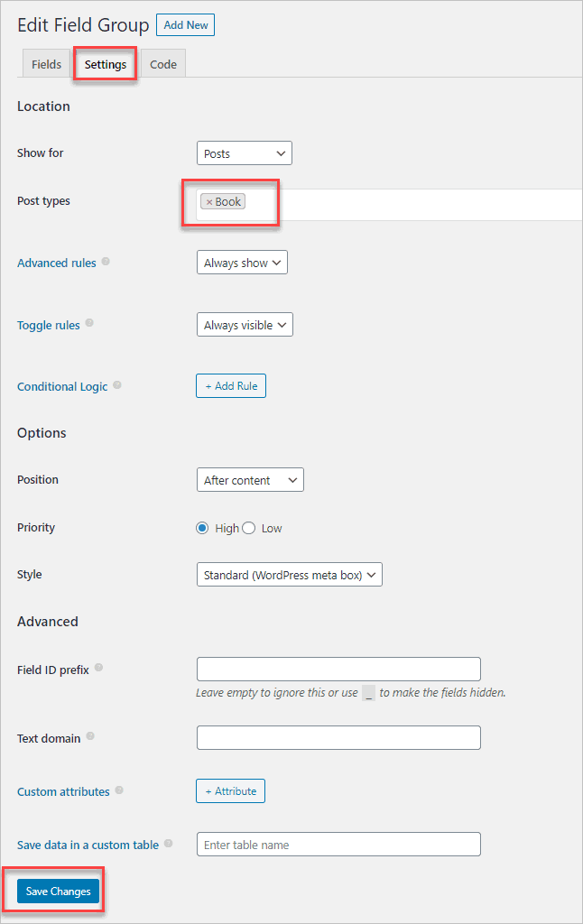Open the Style dropdown menu

click(289, 575)
